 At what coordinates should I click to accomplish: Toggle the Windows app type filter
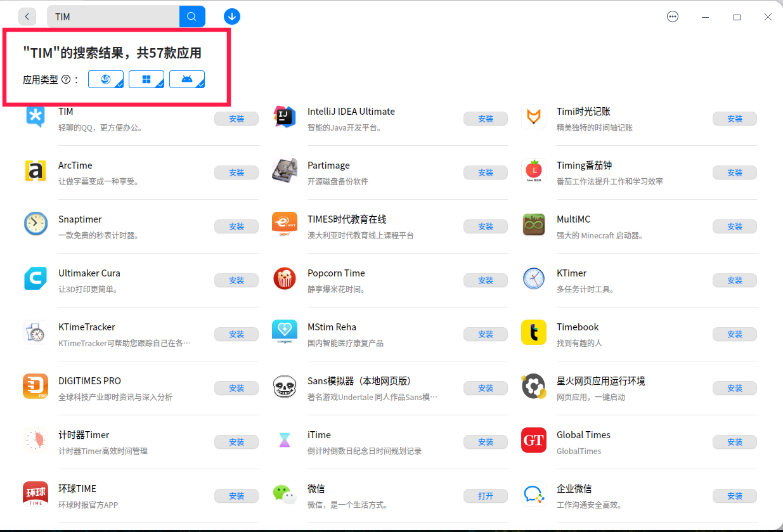click(x=146, y=79)
